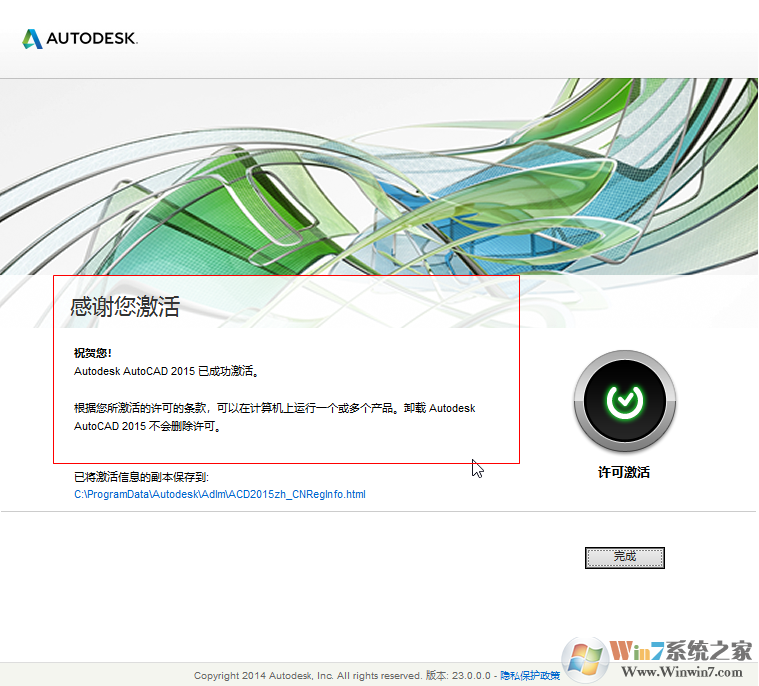Image resolution: width=759 pixels, height=686 pixels.
Task: Click the Autodesk logo in the header
Action: 80,38
